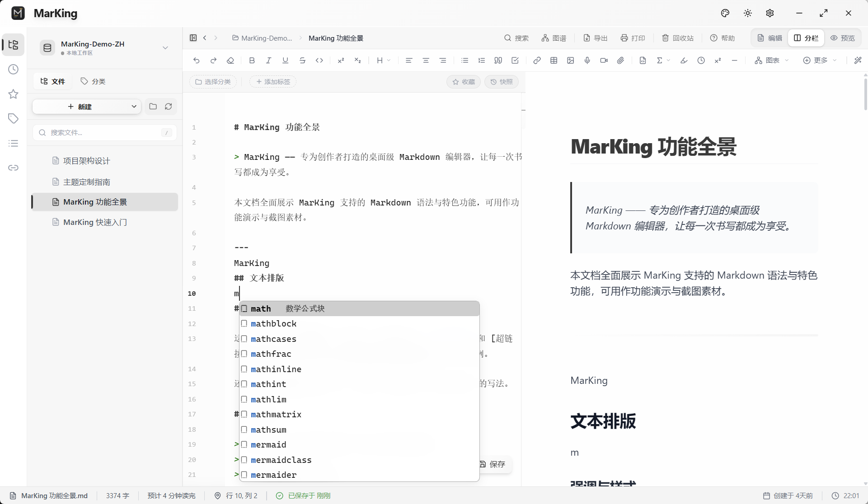Image resolution: width=868 pixels, height=504 pixels.
Task: Refresh the file list
Action: click(x=169, y=107)
